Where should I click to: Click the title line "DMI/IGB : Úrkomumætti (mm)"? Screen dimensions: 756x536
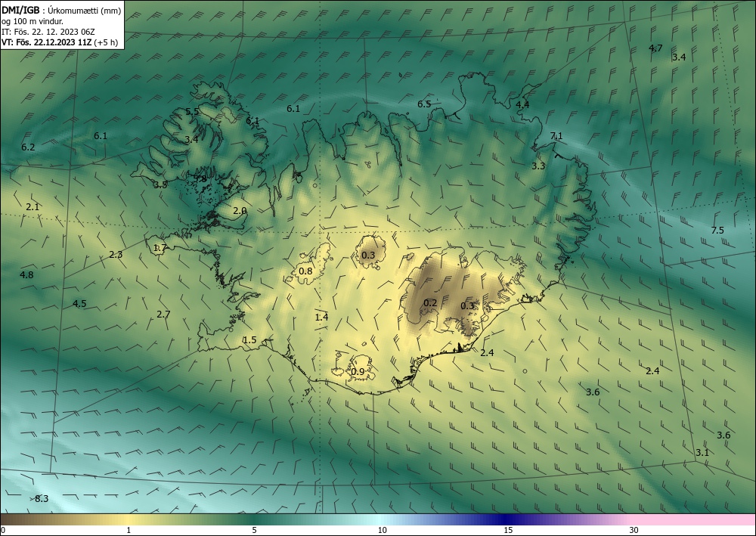tap(61, 11)
